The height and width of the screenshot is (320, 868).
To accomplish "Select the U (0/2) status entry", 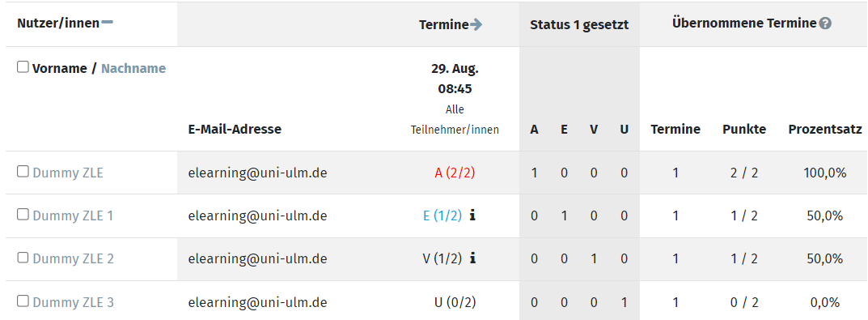I will (x=455, y=302).
